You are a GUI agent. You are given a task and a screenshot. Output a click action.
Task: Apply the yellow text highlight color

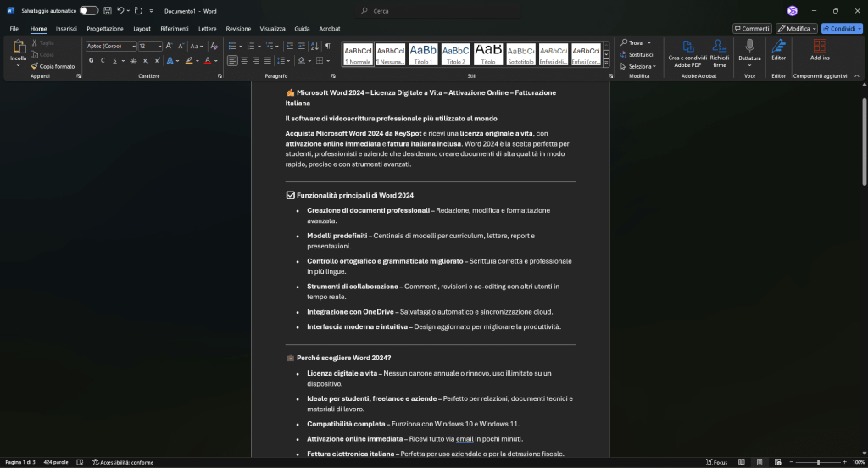point(189,60)
